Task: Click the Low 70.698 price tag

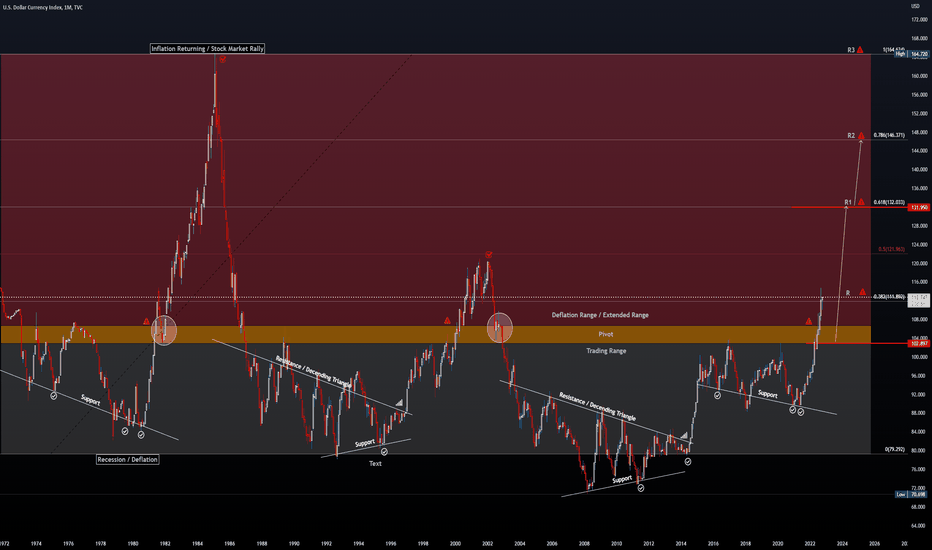Action: pos(912,494)
